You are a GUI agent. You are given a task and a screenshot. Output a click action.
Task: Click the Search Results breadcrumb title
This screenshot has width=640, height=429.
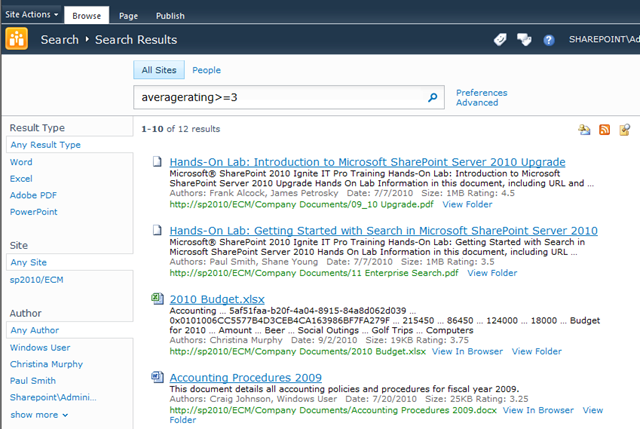tap(136, 40)
